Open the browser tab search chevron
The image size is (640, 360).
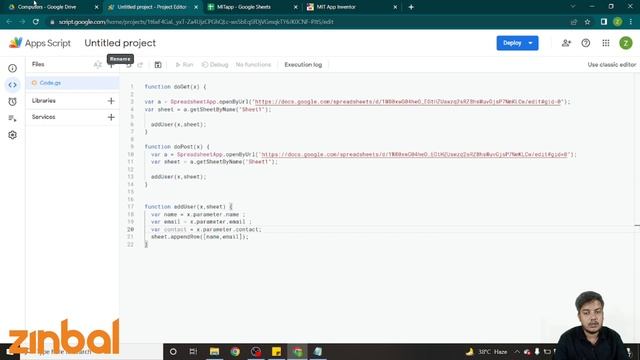click(x=573, y=7)
